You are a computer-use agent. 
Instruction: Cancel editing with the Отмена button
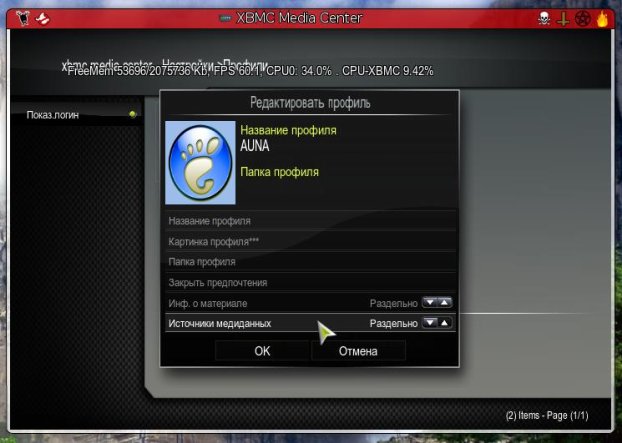(358, 351)
